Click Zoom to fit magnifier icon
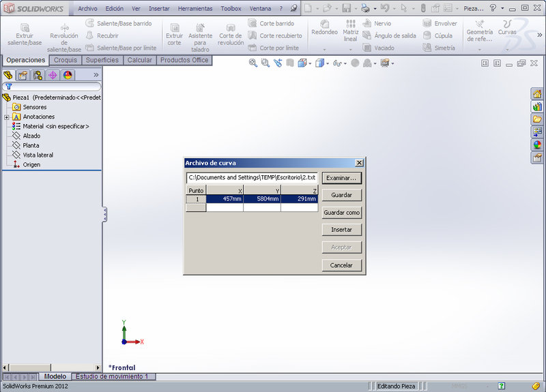The image size is (546, 392). pos(253,63)
